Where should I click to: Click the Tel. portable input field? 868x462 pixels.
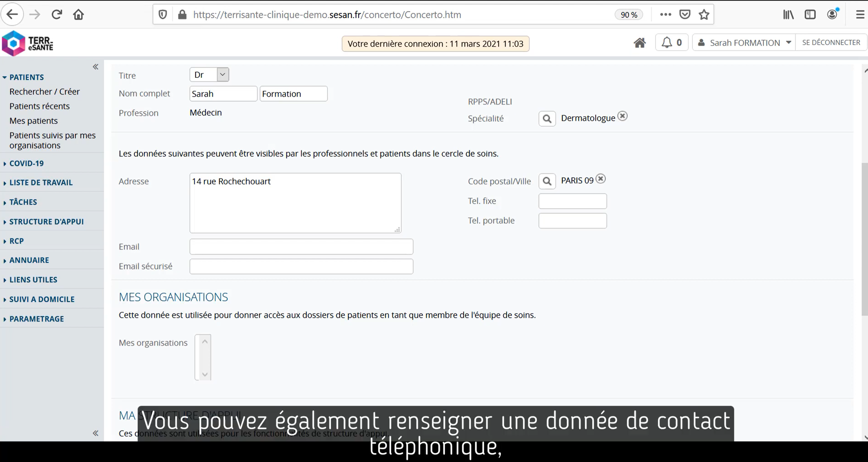tap(572, 221)
